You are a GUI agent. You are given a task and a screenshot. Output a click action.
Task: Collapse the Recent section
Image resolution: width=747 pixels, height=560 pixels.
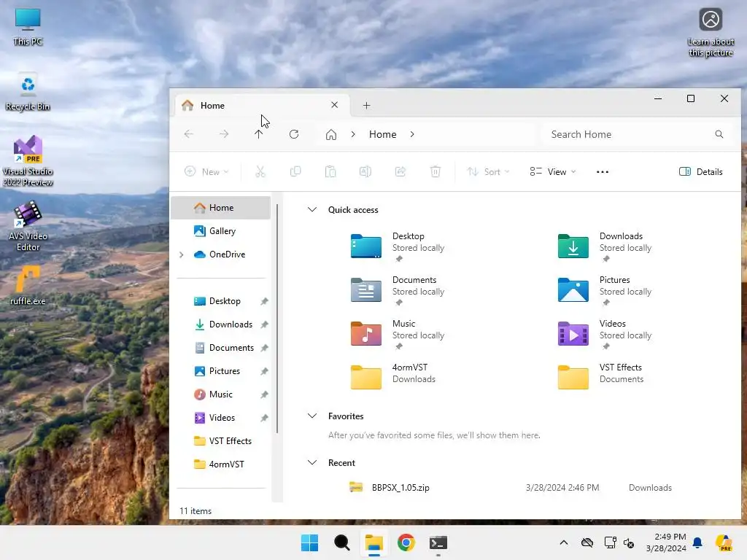click(x=312, y=462)
